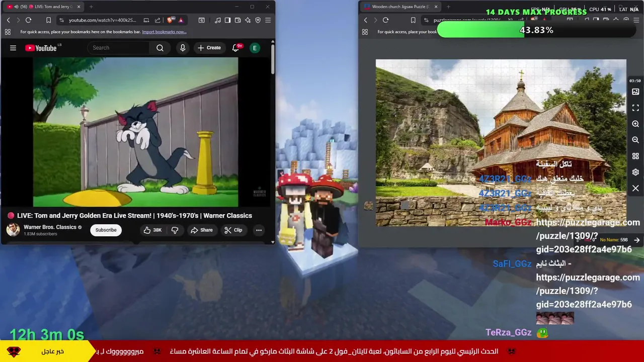Show puzzle preview image icon

(x=635, y=92)
